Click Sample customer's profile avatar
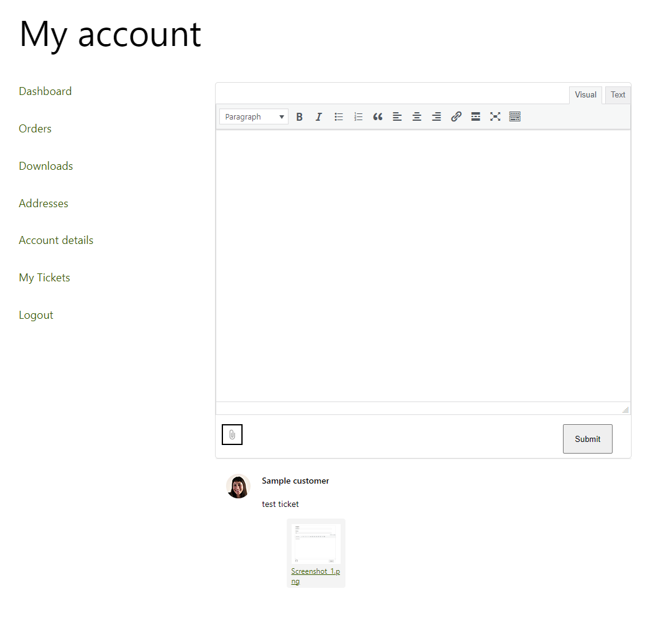Viewport: 672px width, 624px height. coord(238,485)
